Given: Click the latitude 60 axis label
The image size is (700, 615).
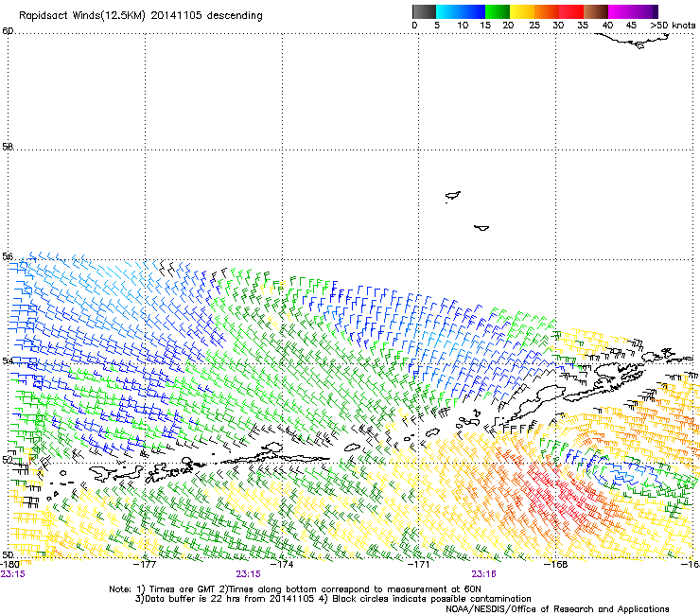Looking at the screenshot, I should (8, 31).
